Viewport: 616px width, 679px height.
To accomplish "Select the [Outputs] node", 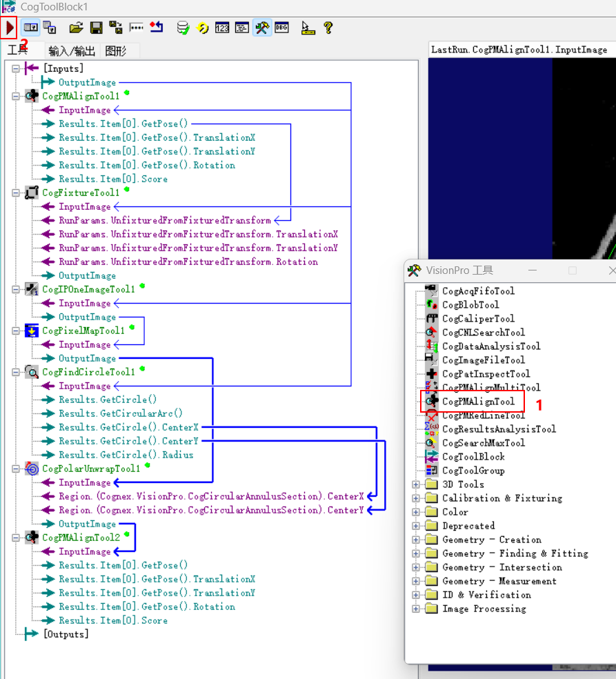I will click(66, 634).
